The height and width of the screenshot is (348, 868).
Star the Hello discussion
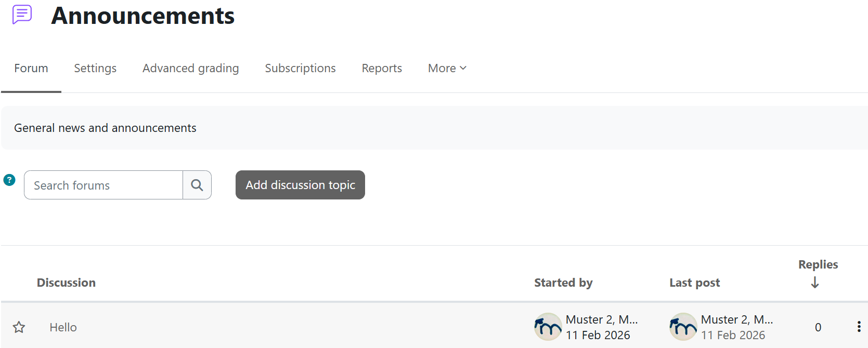coord(19,327)
